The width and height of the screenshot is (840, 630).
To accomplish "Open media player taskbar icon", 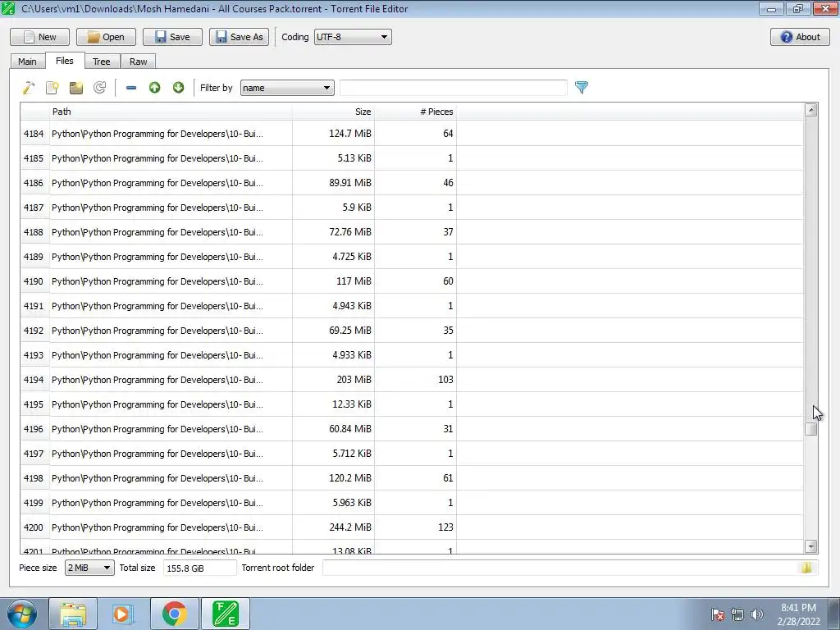I will [x=123, y=614].
